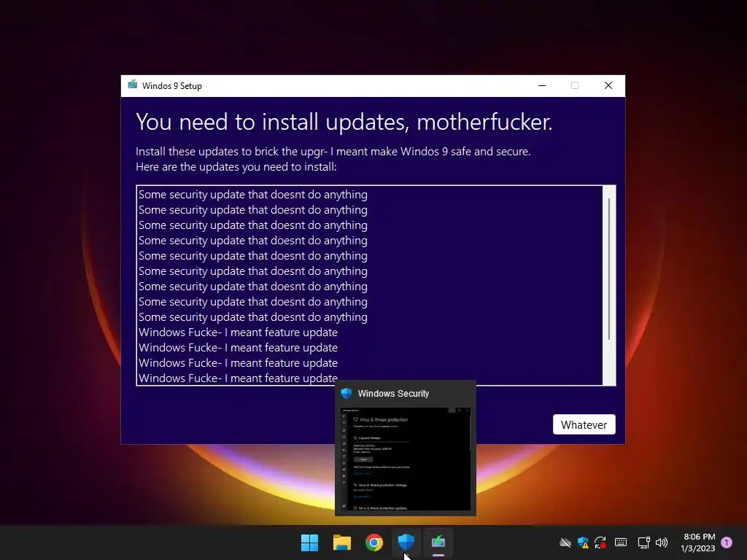Open clock showing 8:06 PM
This screenshot has height=560, width=747.
point(698,542)
